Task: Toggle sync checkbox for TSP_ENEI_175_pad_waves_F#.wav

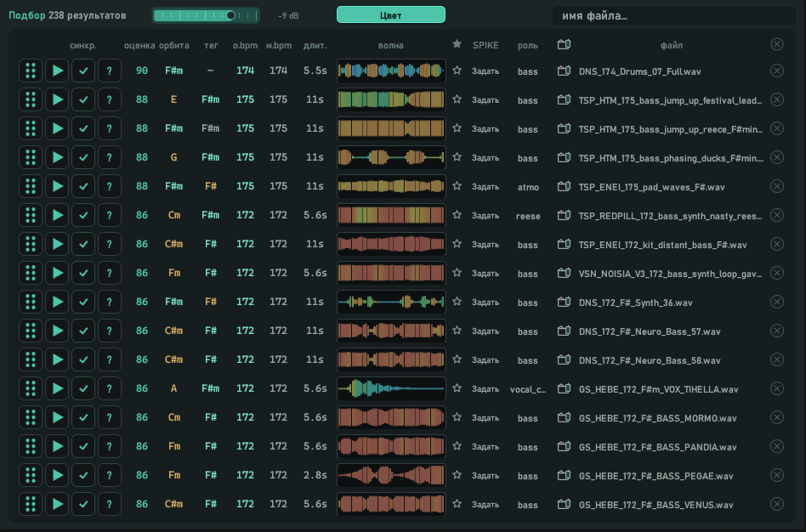Action: tap(83, 186)
